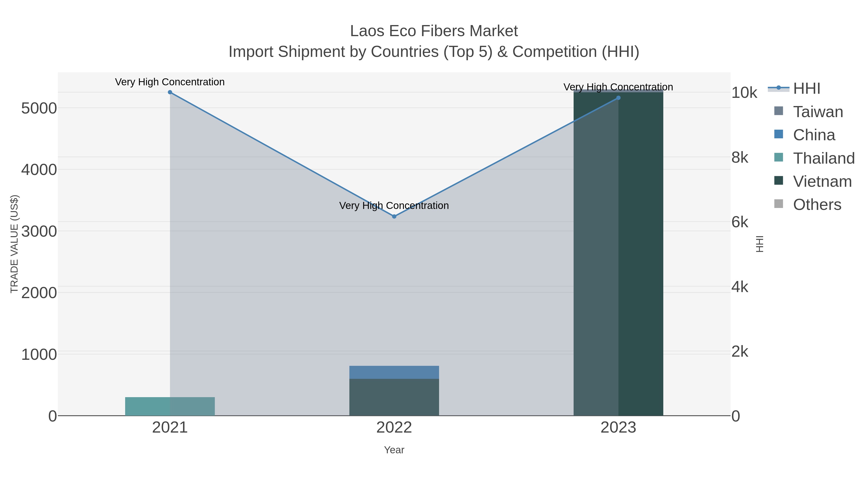The height and width of the screenshot is (488, 868).
Task: Select the 2021 HHI data point
Action: pos(170,92)
